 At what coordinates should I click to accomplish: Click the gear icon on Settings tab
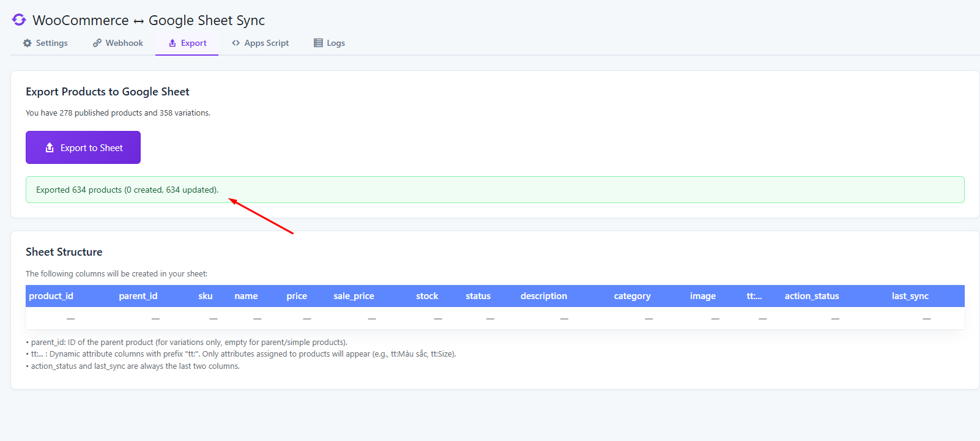(x=28, y=43)
